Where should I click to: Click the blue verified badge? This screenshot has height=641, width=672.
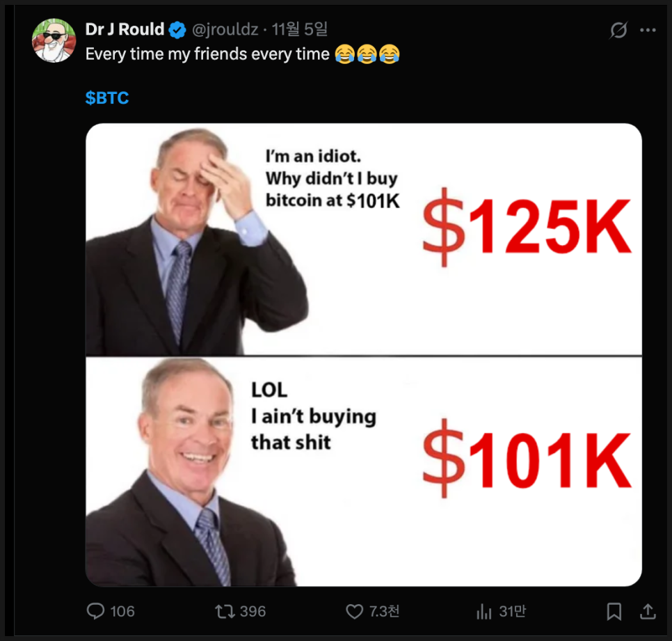click(177, 30)
